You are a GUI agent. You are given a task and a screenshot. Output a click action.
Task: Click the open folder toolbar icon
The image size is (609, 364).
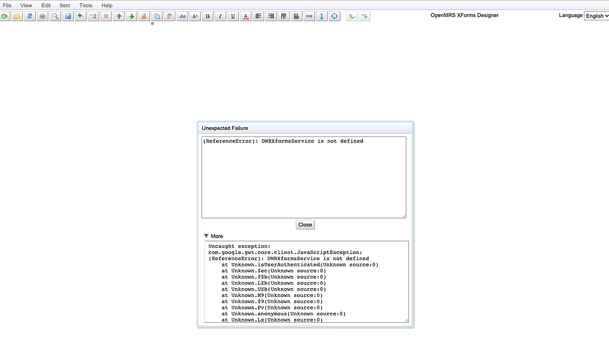[x=17, y=16]
